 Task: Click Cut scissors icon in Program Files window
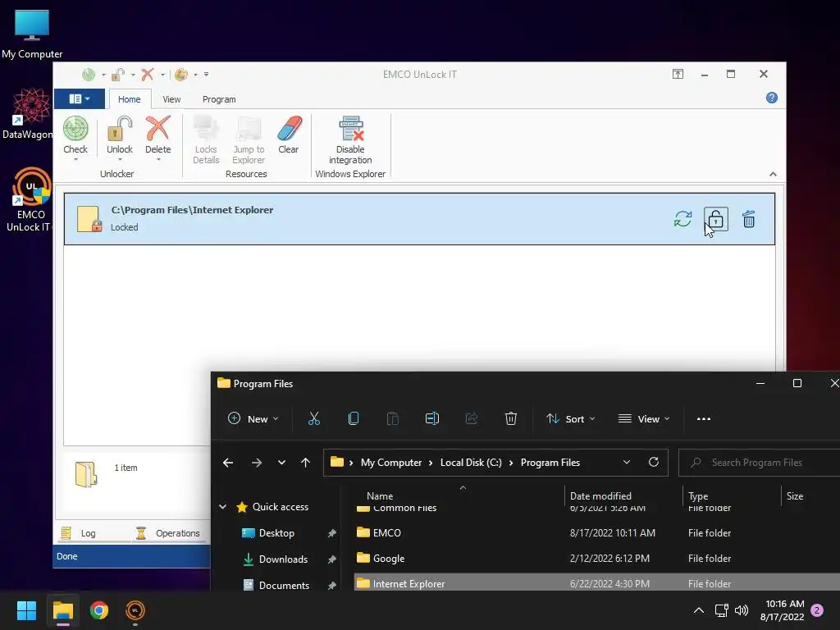tap(314, 419)
